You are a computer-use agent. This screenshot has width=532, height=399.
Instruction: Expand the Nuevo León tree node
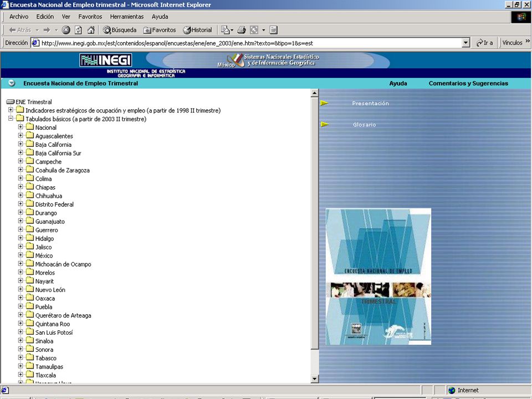[x=21, y=289]
